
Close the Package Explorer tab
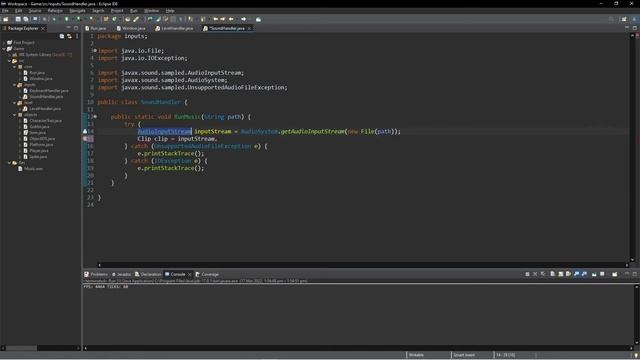click(x=42, y=28)
